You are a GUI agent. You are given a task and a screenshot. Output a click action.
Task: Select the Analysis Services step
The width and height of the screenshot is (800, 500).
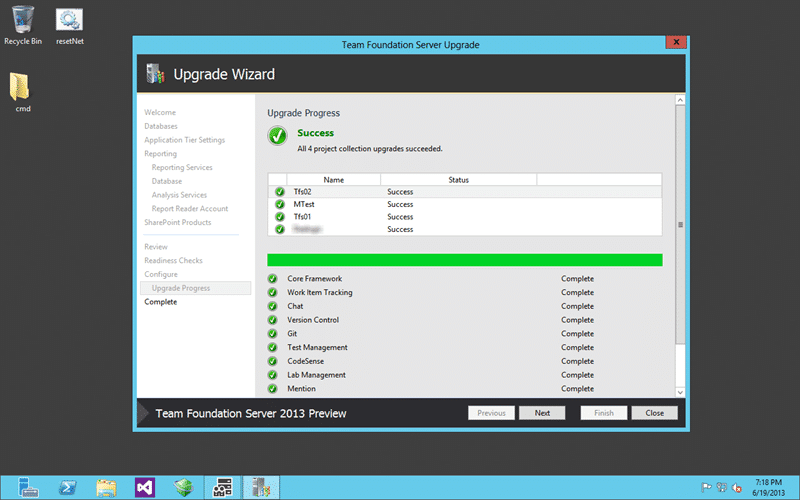pyautogui.click(x=179, y=195)
